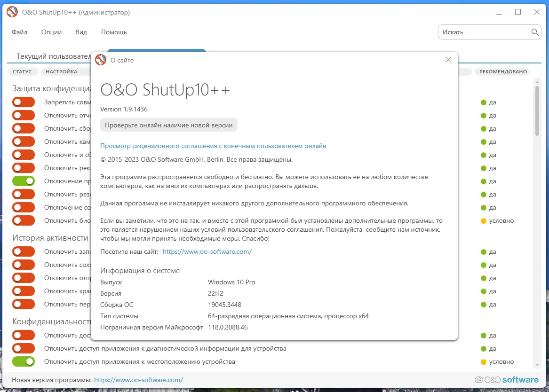Toggle the Отключить био switch
The width and height of the screenshot is (549, 392).
[x=24, y=220]
